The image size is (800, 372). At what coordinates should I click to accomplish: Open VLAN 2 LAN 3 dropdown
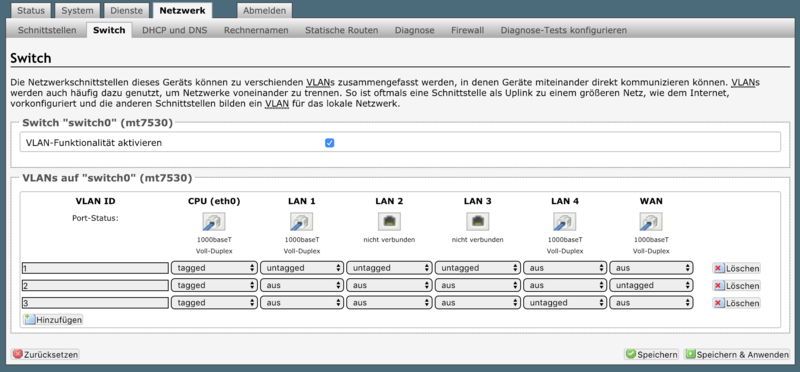tap(478, 285)
